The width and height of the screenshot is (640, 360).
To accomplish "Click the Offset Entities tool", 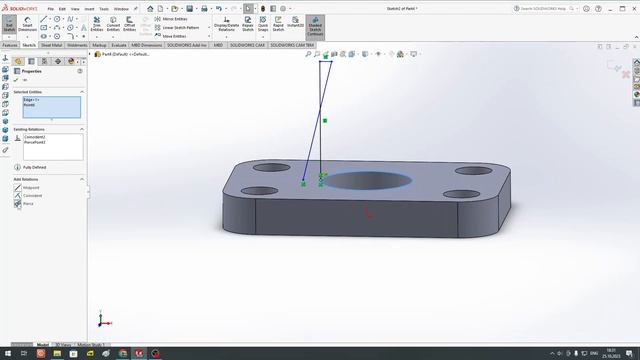I will (129, 24).
